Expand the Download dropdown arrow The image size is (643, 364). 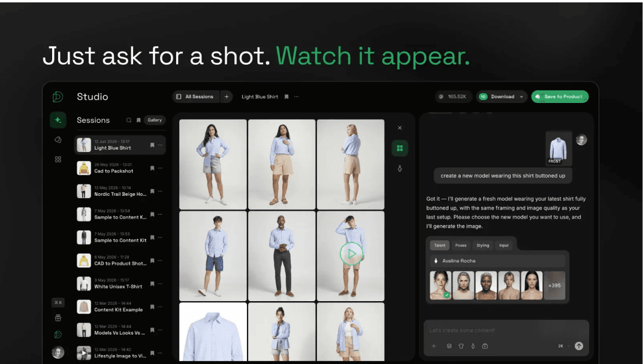(521, 97)
